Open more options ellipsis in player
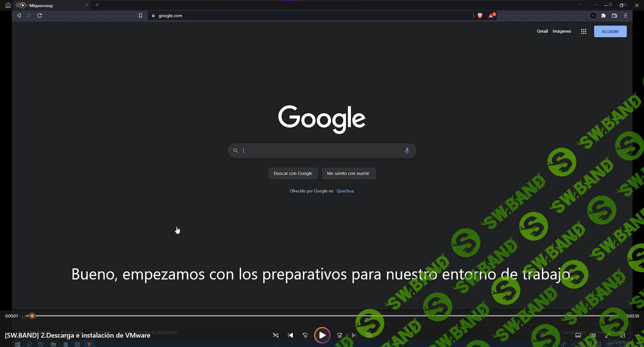Viewport: 644px width, 347px height. pyautogui.click(x=637, y=335)
